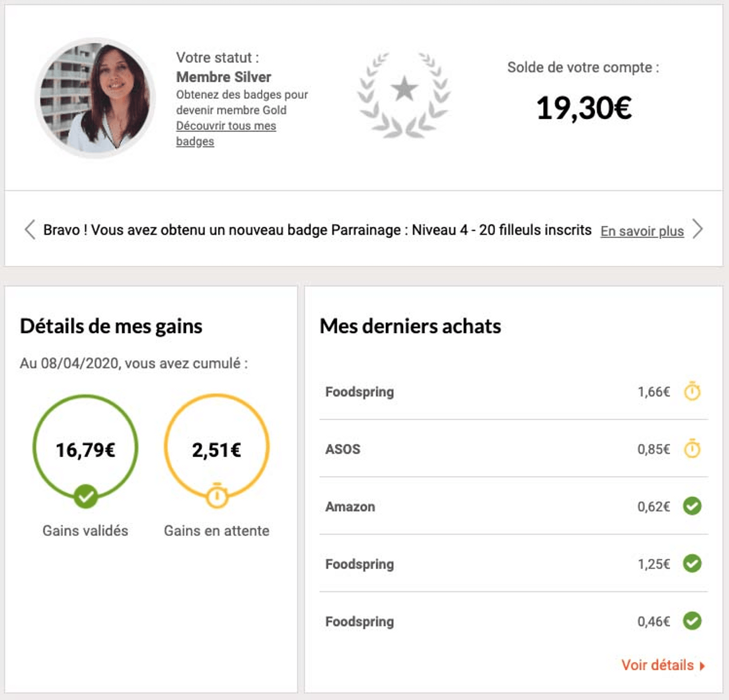Click the 'Détails de mes gains' heading
The width and height of the screenshot is (729, 700).
pyautogui.click(x=111, y=327)
